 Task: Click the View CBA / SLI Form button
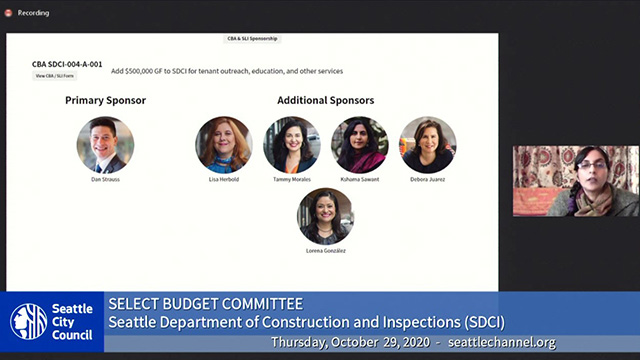(x=54, y=76)
